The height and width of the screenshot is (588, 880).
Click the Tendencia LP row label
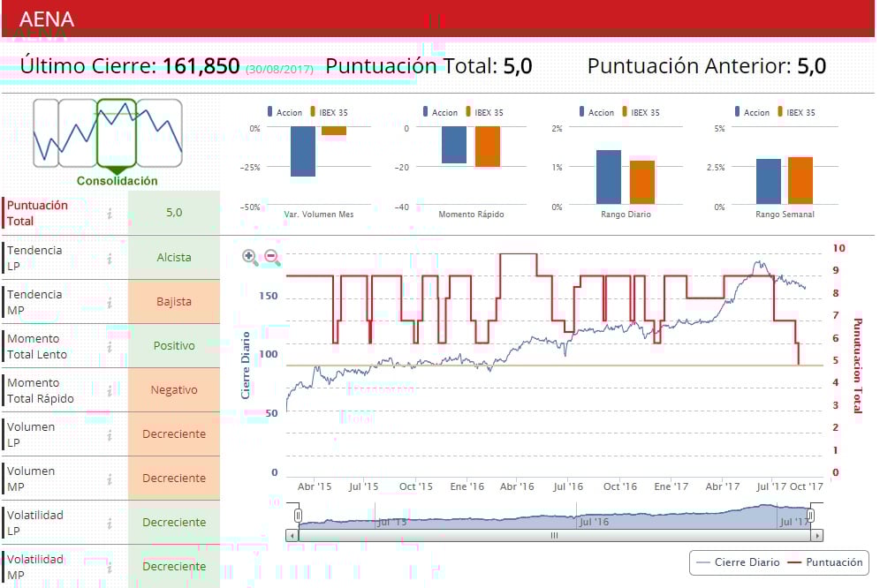[34, 258]
